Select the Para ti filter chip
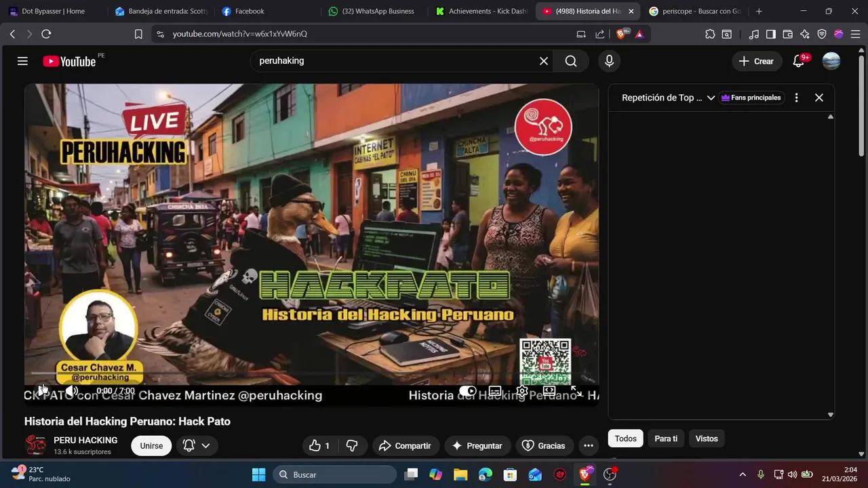The width and height of the screenshot is (868, 488). click(x=666, y=439)
